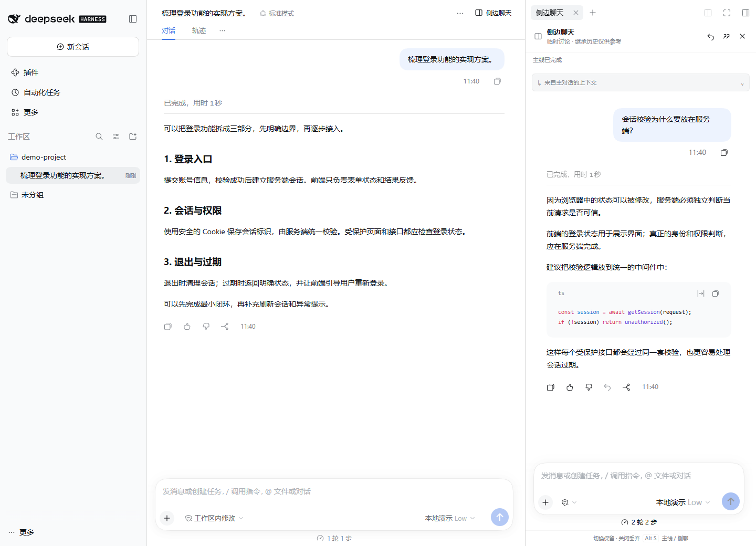Copy the ts code block
Image resolution: width=756 pixels, height=546 pixels.
[x=716, y=293]
